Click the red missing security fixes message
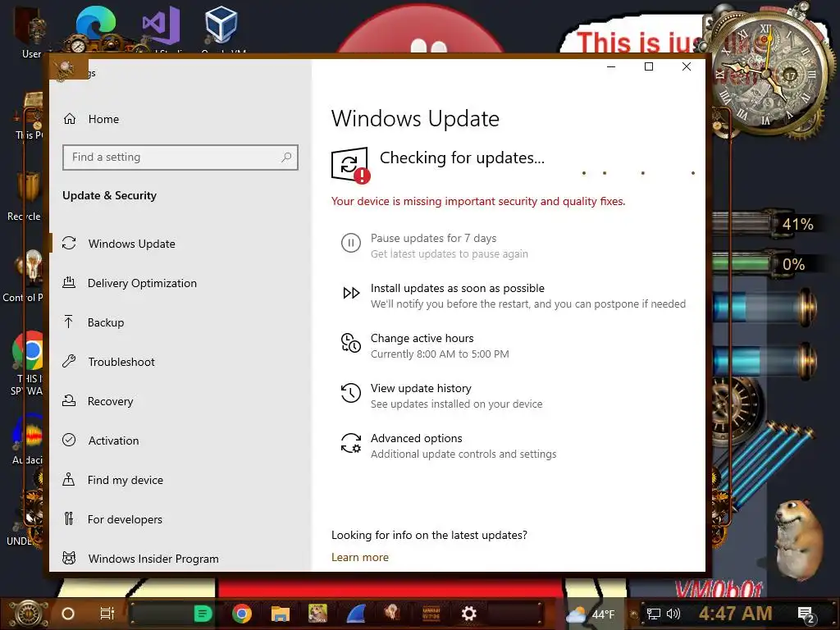 (x=478, y=202)
